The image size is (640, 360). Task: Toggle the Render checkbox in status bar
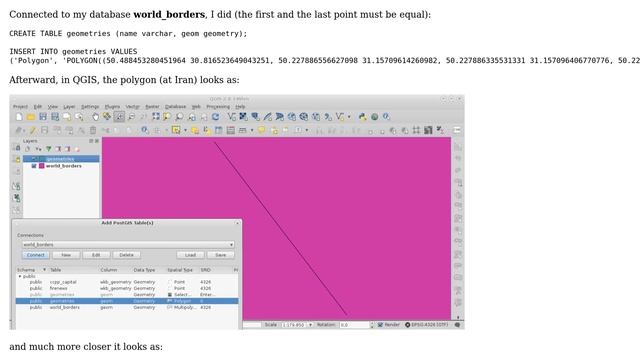click(380, 325)
